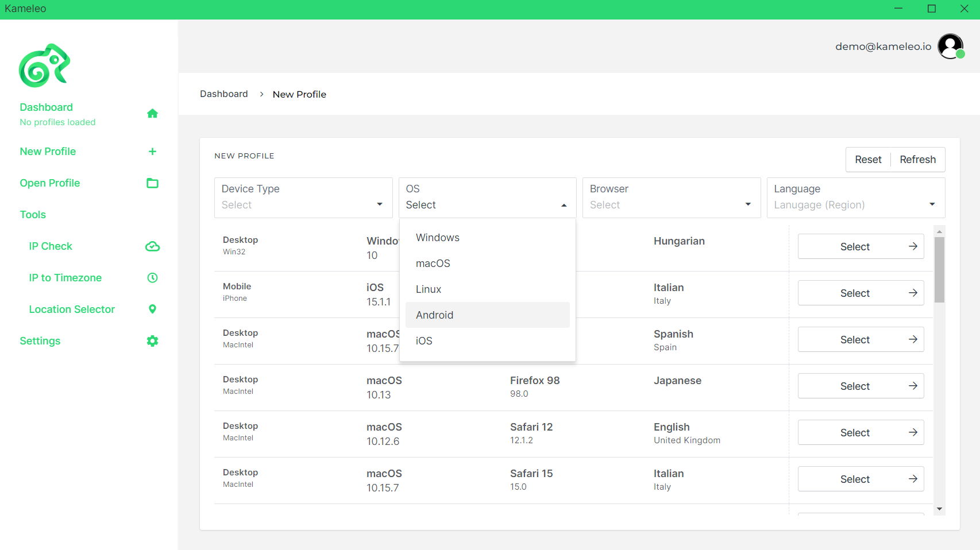Click the Open Profile folder icon
The height and width of the screenshot is (550, 980).
coord(152,183)
